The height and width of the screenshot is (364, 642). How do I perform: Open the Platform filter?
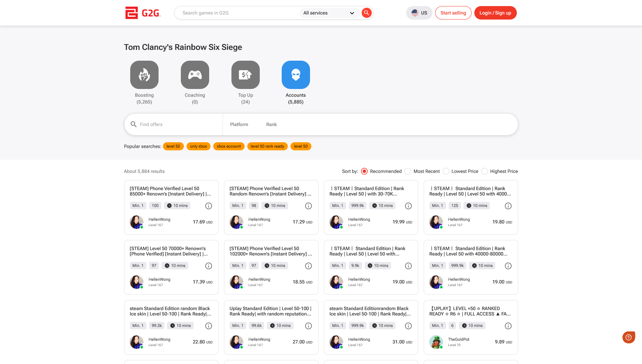239,124
